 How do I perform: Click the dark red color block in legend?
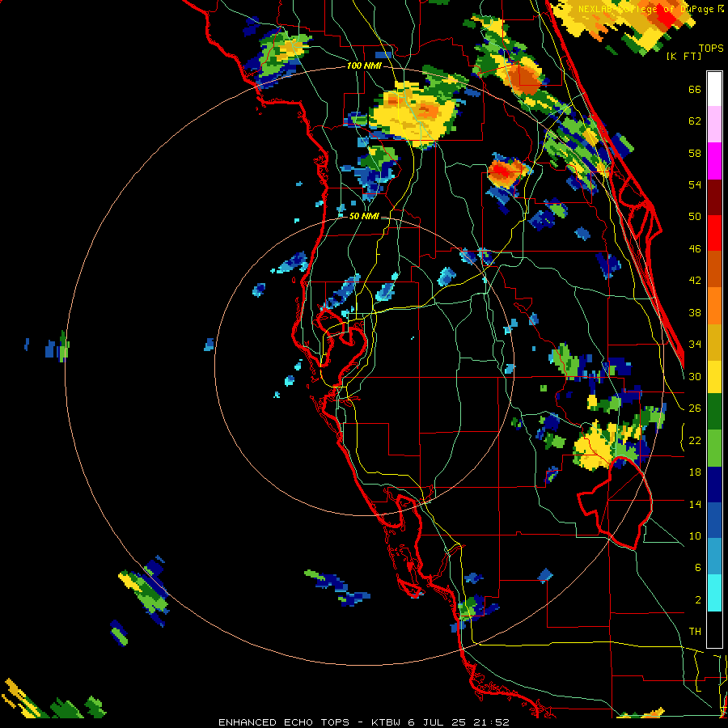[714, 197]
